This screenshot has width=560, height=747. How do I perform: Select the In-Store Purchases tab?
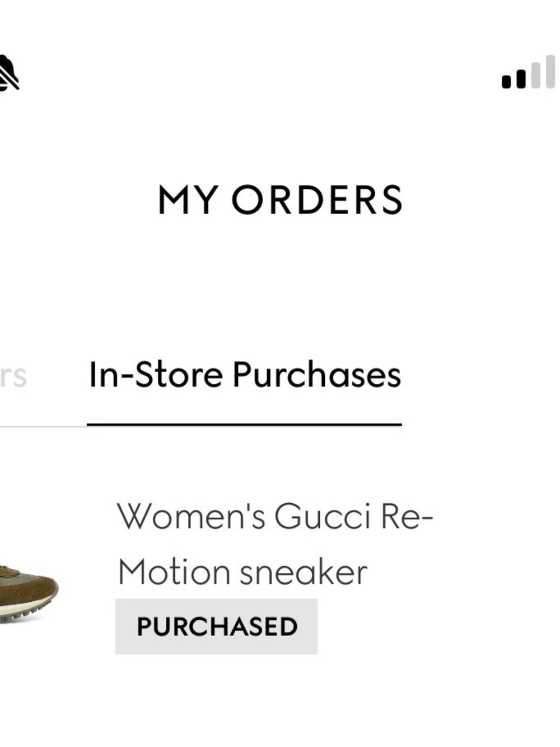[245, 374]
